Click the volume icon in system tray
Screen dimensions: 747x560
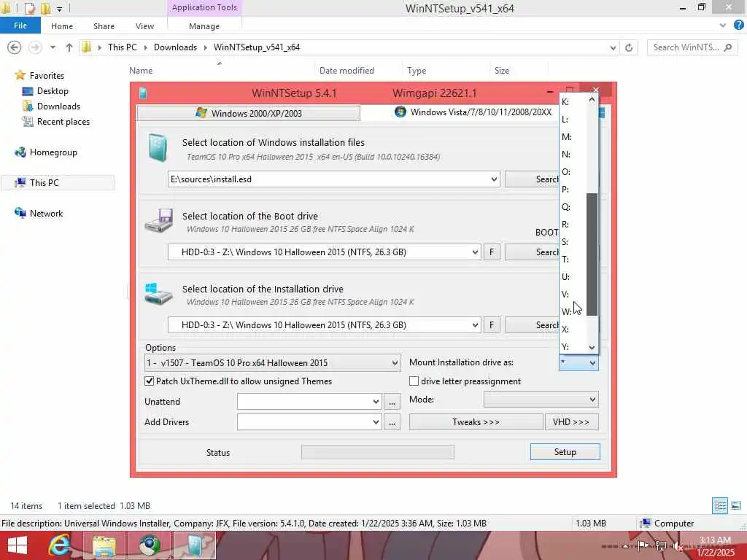click(x=678, y=546)
